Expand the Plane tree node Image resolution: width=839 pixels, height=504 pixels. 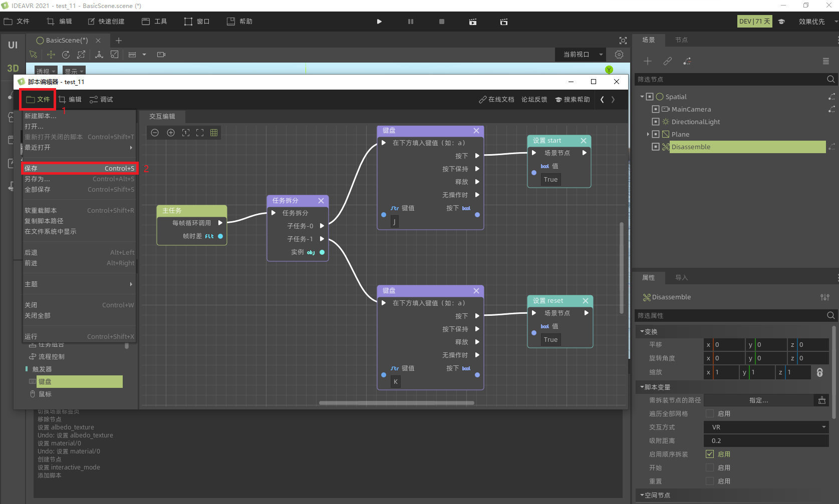click(x=648, y=134)
